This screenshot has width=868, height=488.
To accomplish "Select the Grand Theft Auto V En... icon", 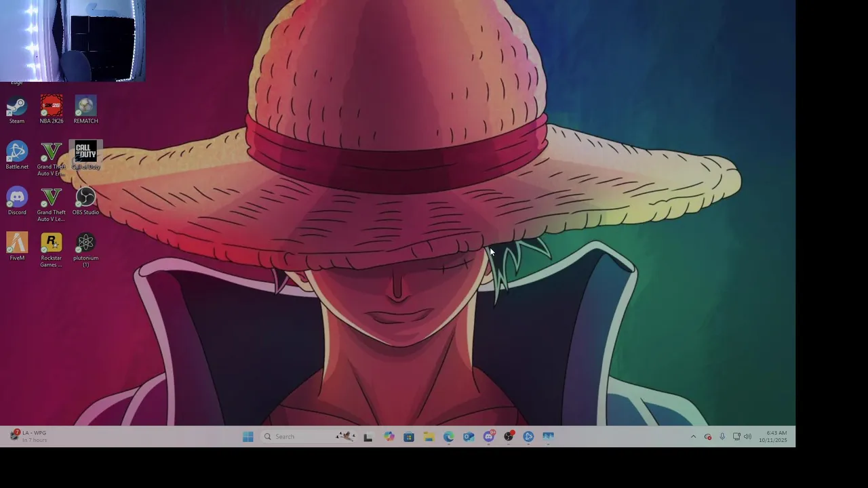I will point(52,159).
